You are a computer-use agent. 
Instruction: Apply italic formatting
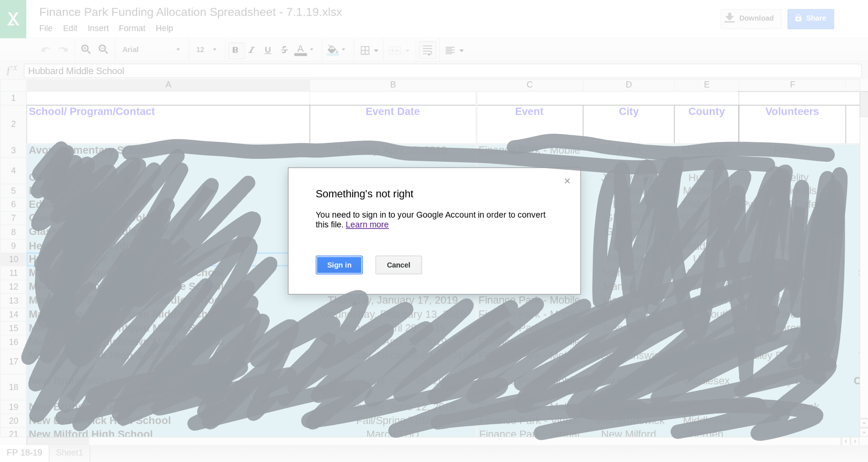[x=251, y=50]
